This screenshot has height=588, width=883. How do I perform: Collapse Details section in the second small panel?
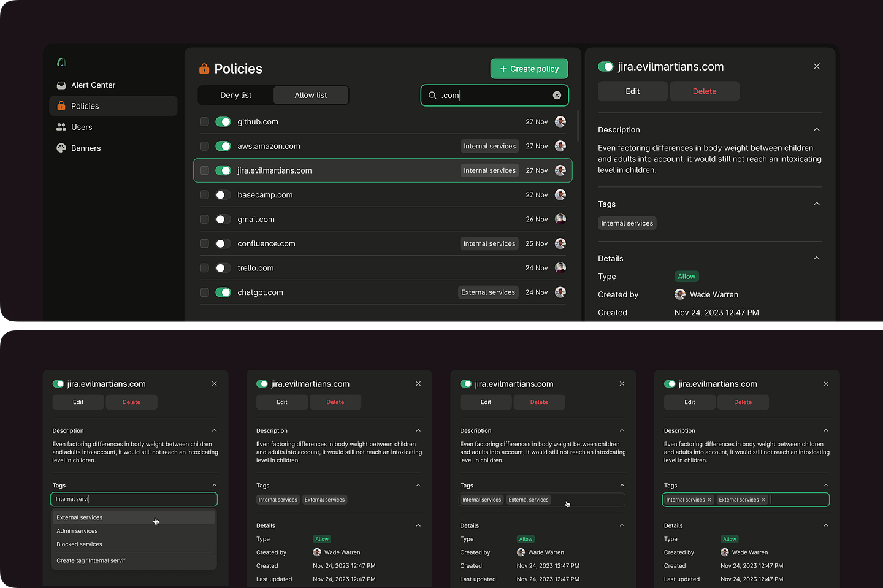click(x=418, y=525)
